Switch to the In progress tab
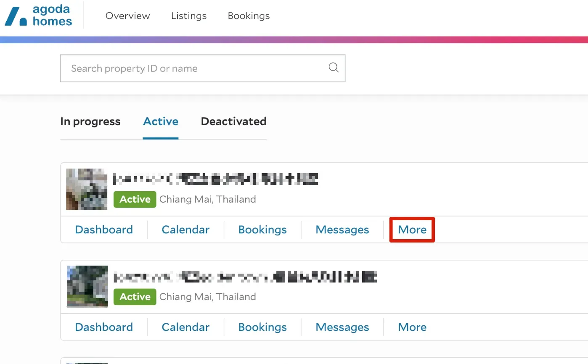Viewport: 588px width, 364px height. [x=90, y=121]
